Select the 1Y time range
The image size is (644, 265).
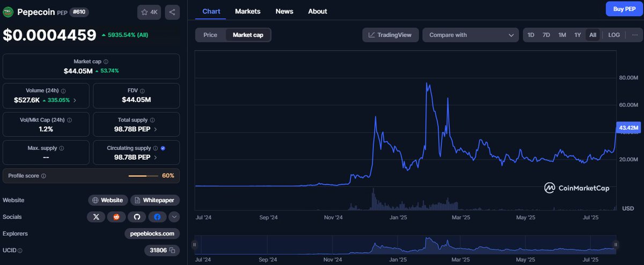click(577, 35)
